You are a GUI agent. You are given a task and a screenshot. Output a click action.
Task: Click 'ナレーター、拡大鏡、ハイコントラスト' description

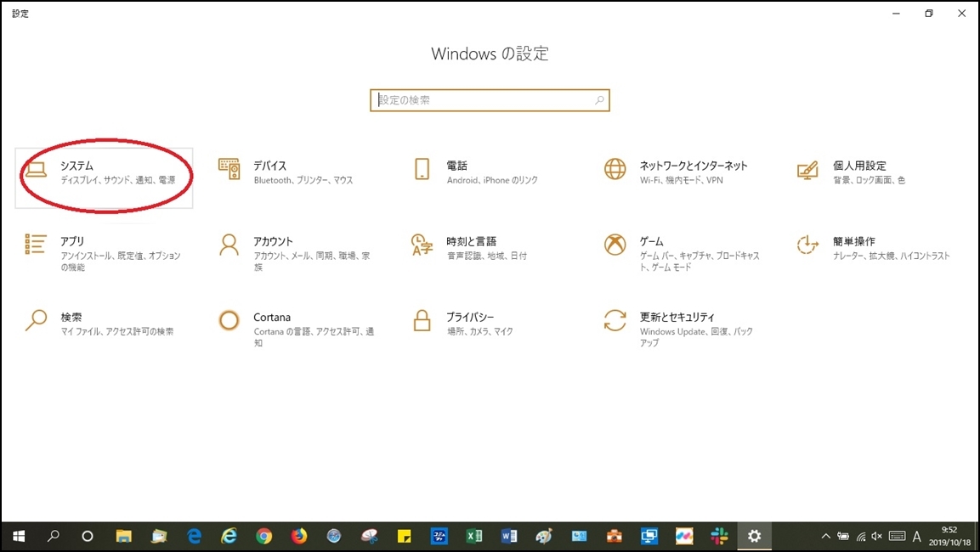892,256
